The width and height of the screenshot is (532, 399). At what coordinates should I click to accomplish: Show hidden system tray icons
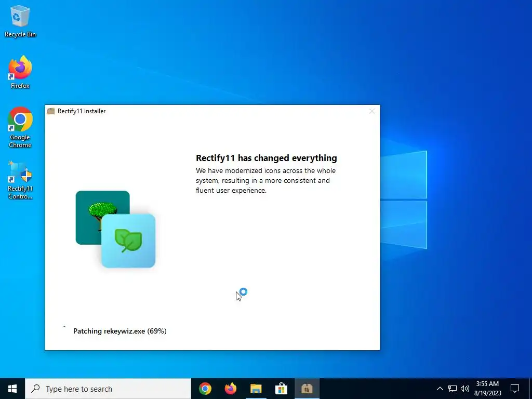[x=440, y=389]
